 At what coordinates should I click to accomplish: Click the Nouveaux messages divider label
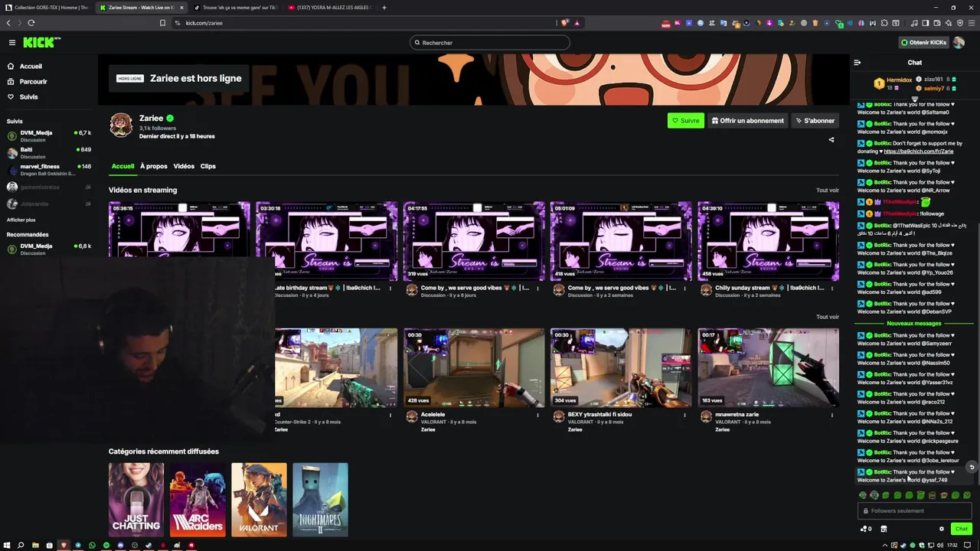click(x=914, y=324)
